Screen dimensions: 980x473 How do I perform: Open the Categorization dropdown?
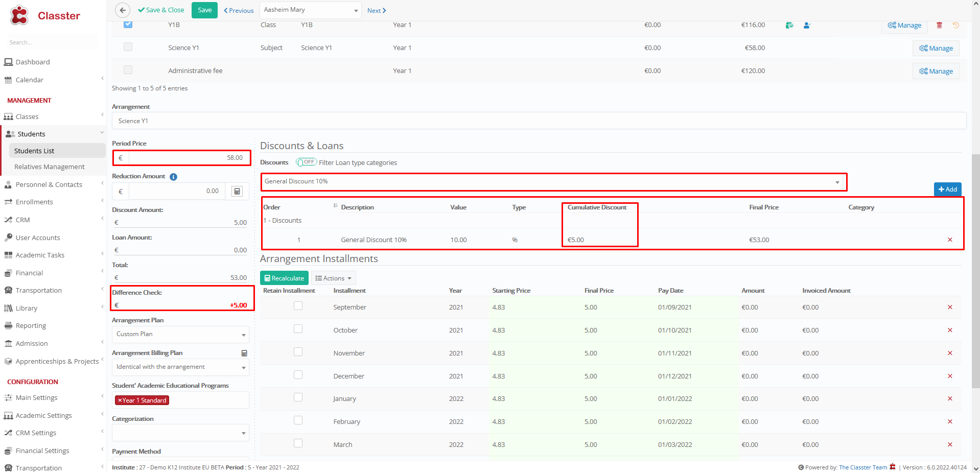tap(180, 433)
